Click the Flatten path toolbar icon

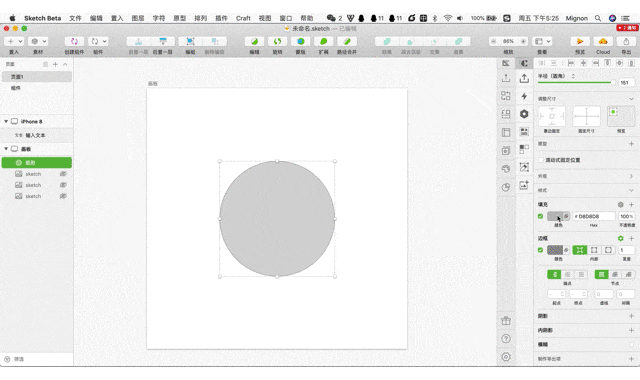pos(347,41)
